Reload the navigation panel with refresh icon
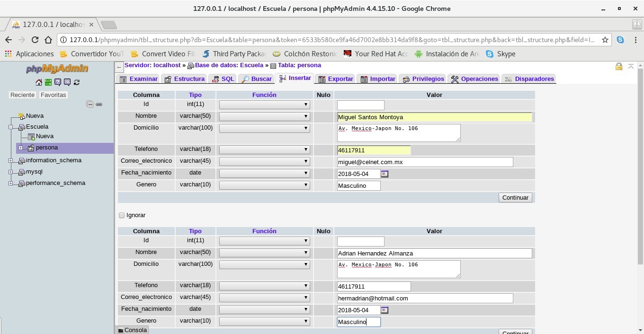The width and height of the screenshot is (644, 334). click(x=77, y=82)
